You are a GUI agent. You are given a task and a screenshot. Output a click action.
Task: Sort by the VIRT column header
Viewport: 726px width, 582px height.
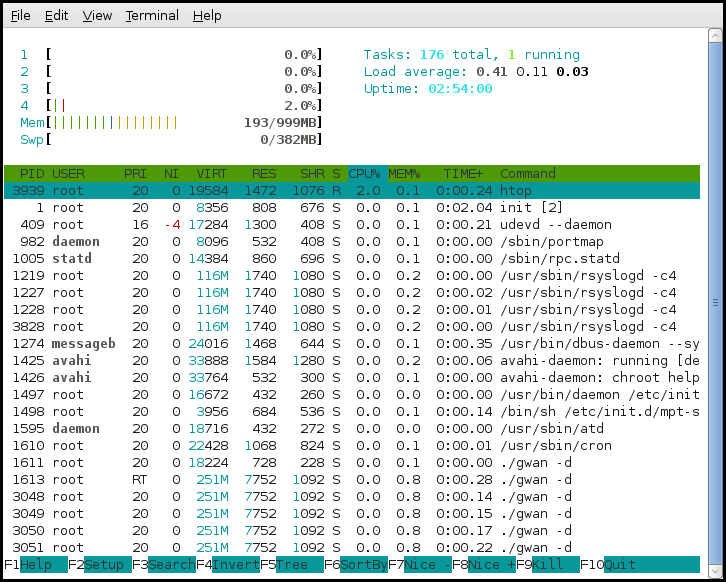click(x=212, y=174)
